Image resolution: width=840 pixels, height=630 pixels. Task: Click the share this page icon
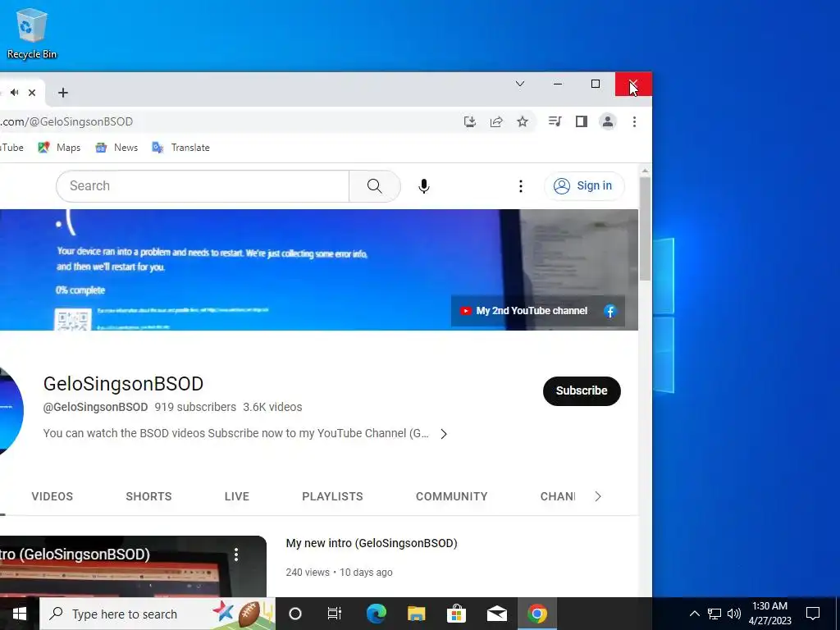point(496,121)
